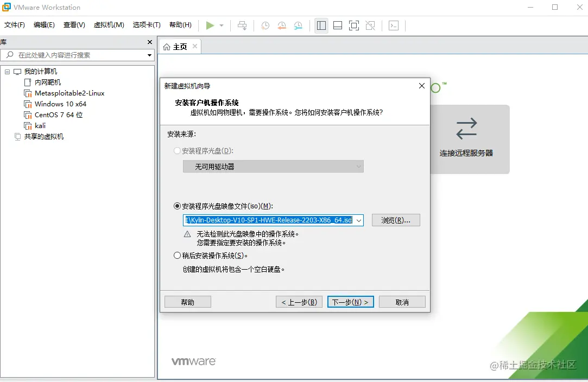Open the 无可用驱动器 drive dropdown

click(x=274, y=167)
